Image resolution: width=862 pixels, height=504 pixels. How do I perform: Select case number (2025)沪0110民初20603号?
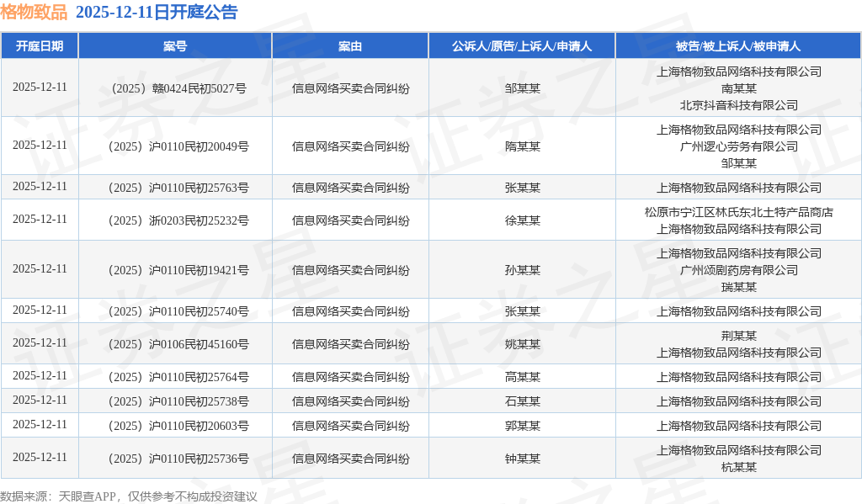[x=178, y=426]
